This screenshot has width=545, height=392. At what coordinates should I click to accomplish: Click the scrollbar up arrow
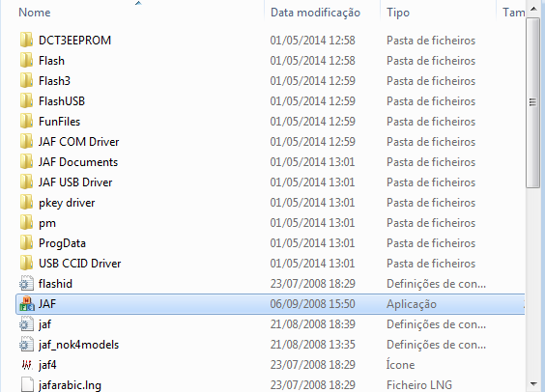[533, 9]
